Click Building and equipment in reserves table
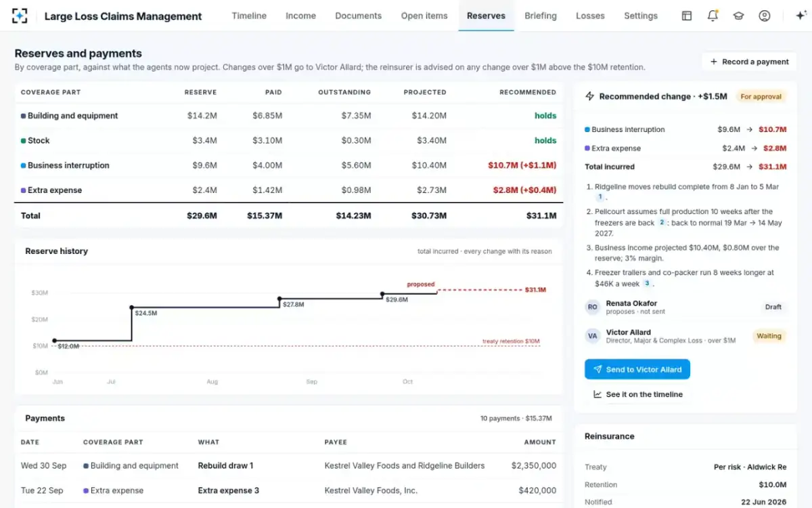 [73, 116]
